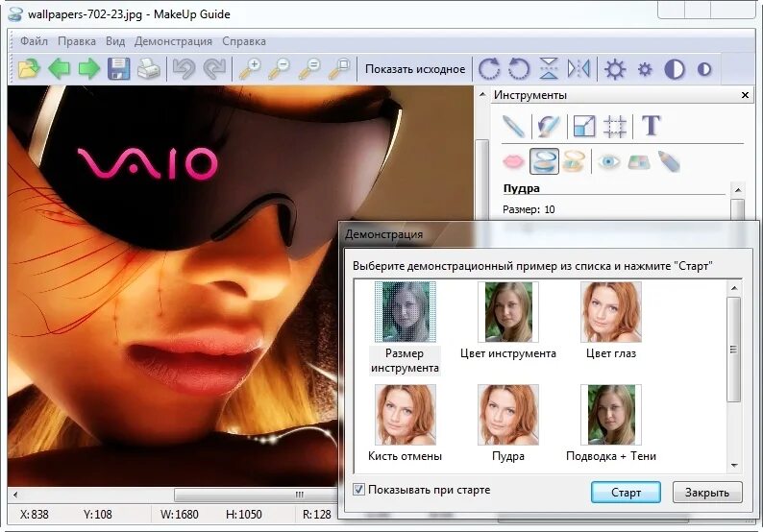Click the image horizontal scrollbar thumb

(256, 495)
